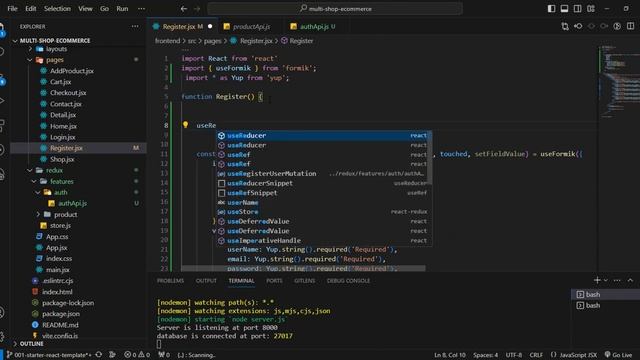Select the first bash terminal
Viewport: 640px width, 360px height.
[606, 294]
